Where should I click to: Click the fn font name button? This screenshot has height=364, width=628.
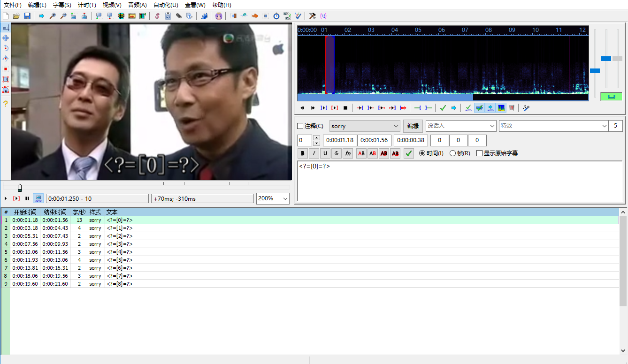pos(347,153)
